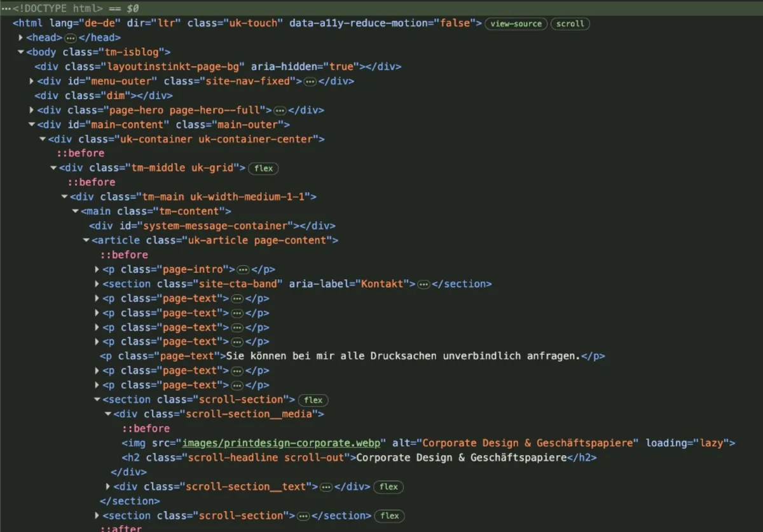Collapse the uk-container div node
This screenshot has height=532, width=763.
coord(43,139)
